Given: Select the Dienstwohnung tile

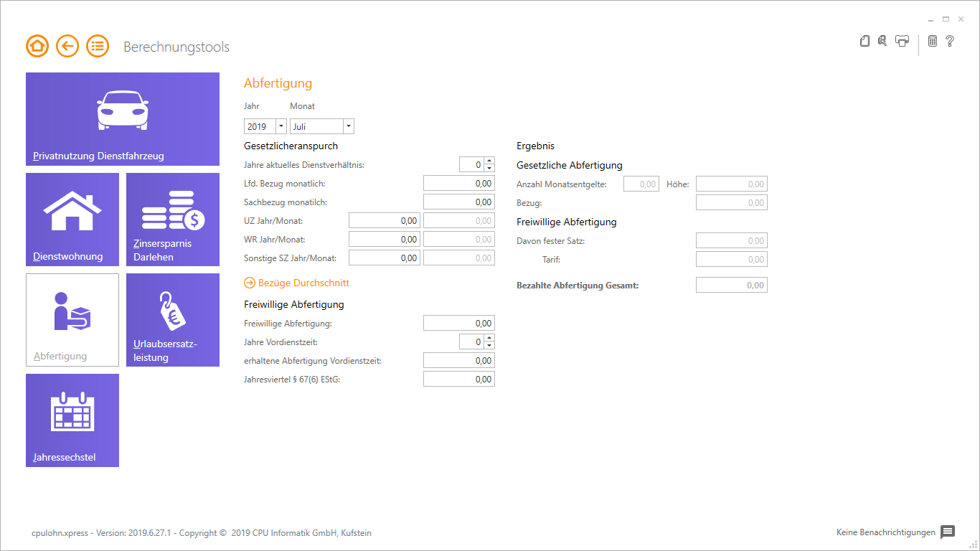Looking at the screenshot, I should pyautogui.click(x=72, y=220).
